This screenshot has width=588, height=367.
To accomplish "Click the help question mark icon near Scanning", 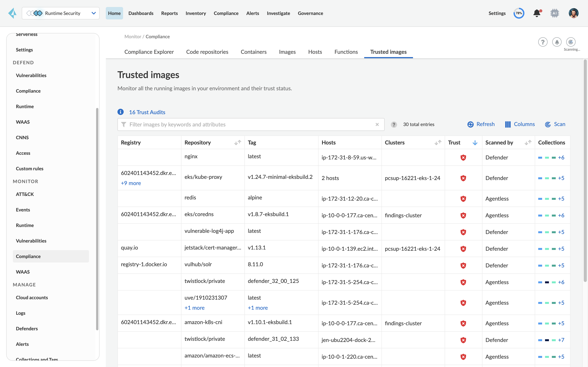I will [542, 42].
